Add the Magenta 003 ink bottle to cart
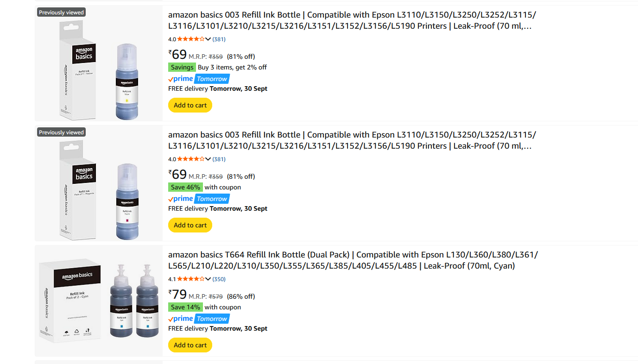 tap(190, 225)
